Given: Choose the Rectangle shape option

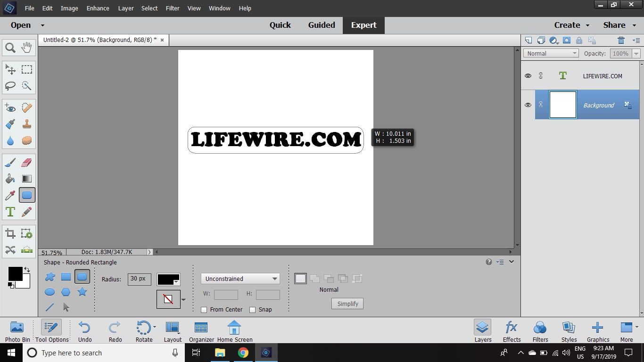Looking at the screenshot, I should pos(66,277).
